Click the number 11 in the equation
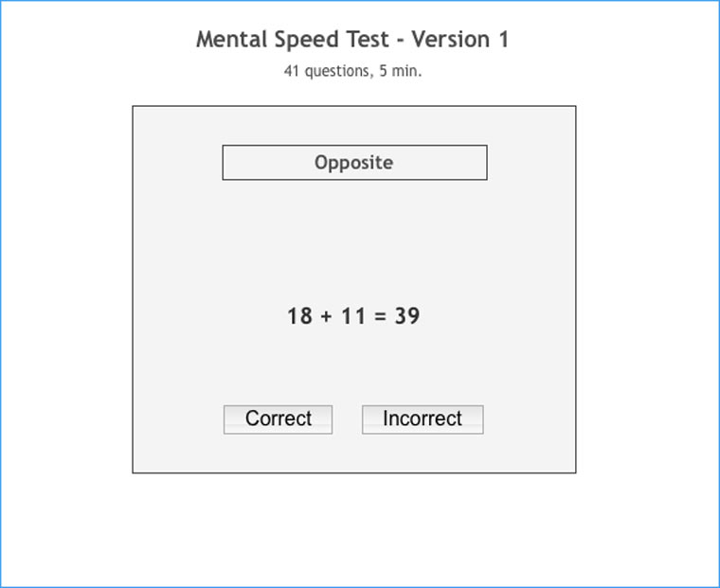 353,316
